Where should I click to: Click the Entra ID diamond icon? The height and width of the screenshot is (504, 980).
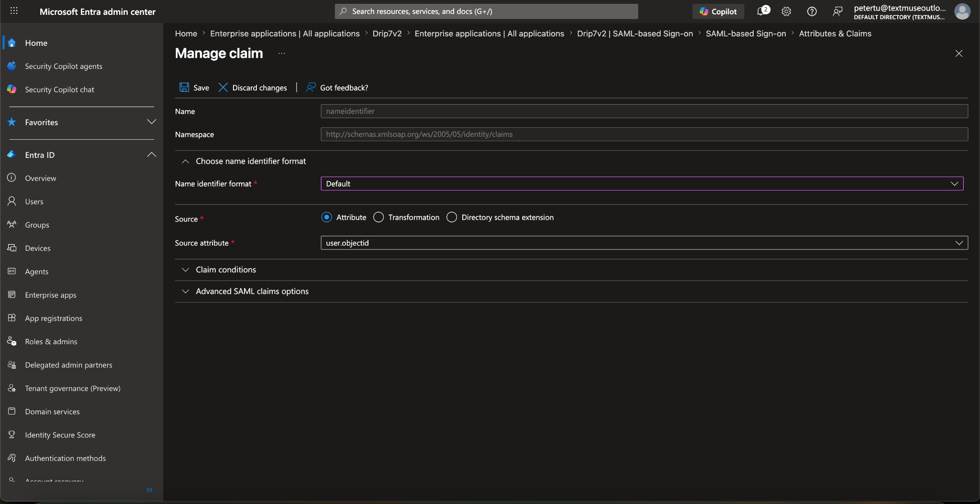[12, 155]
